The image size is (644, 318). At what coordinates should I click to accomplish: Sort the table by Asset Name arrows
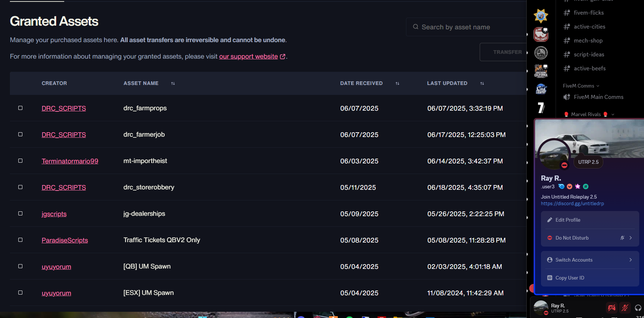pos(173,84)
